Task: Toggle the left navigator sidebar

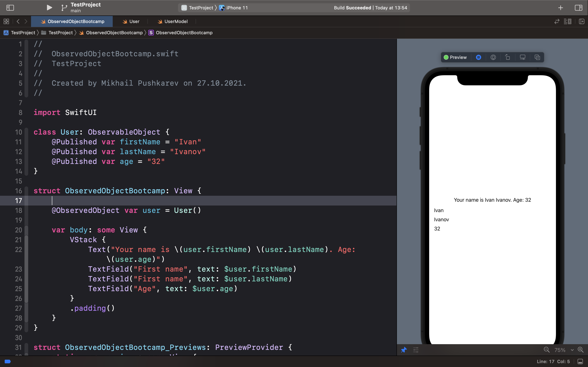Action: pyautogui.click(x=10, y=8)
